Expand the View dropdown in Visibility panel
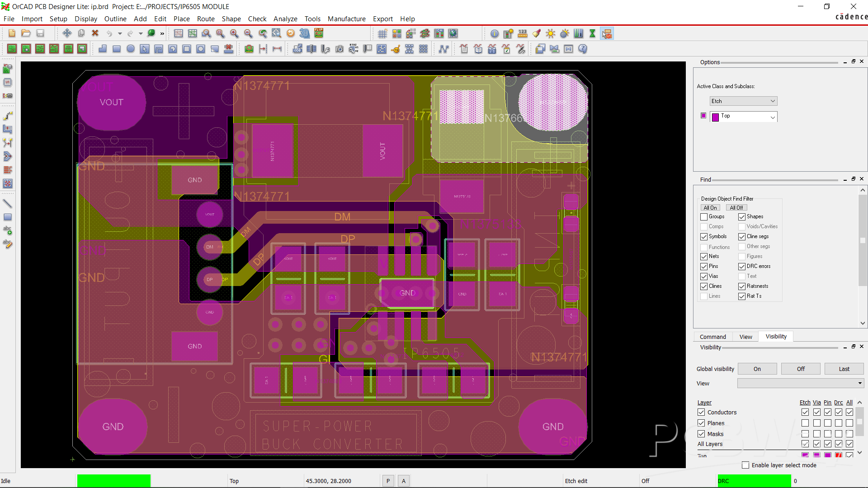Viewport: 868px width, 488px height. click(801, 384)
